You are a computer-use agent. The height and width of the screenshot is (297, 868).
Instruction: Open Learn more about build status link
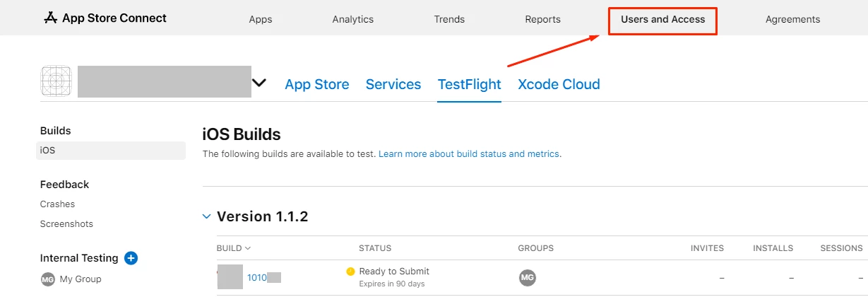pyautogui.click(x=470, y=153)
